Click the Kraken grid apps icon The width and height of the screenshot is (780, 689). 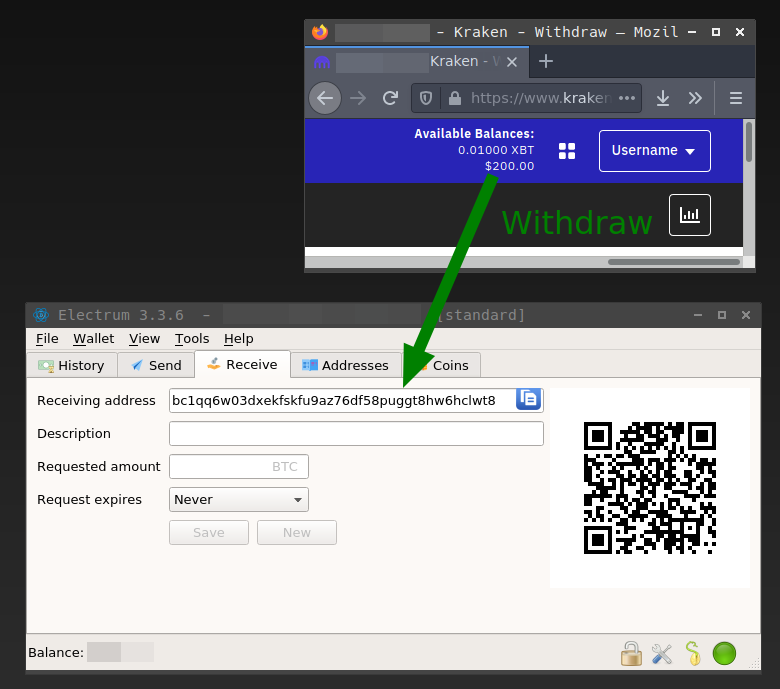567,151
